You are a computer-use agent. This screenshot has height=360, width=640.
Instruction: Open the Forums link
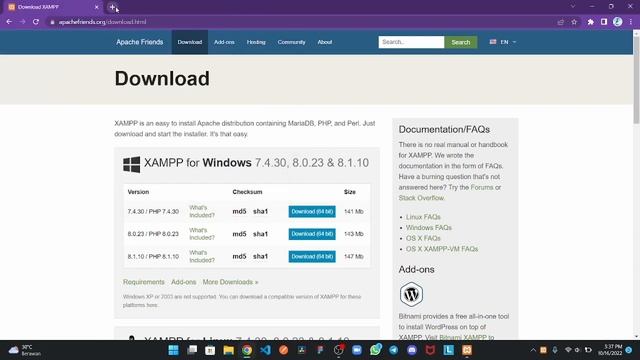[482, 187]
